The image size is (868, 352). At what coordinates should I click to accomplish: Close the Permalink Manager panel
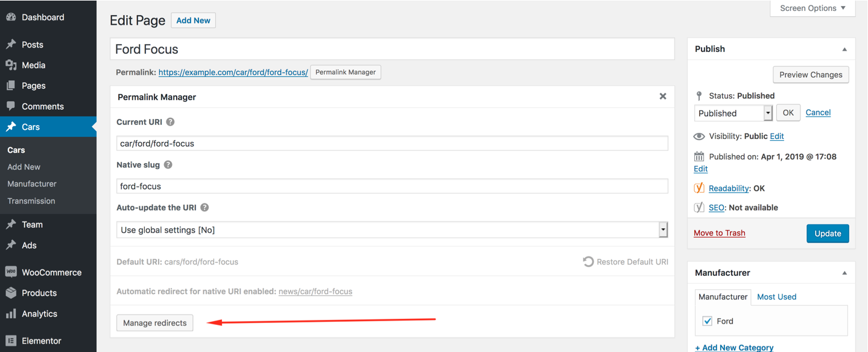(x=663, y=97)
